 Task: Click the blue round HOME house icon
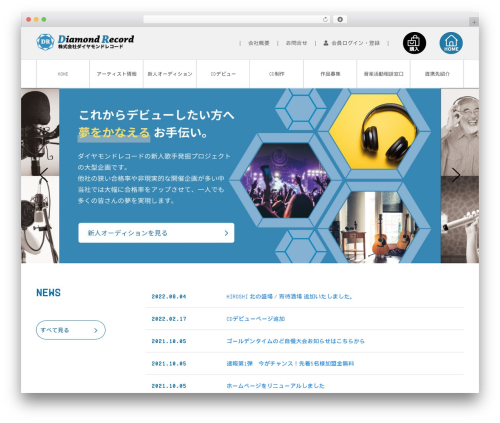pyautogui.click(x=451, y=43)
